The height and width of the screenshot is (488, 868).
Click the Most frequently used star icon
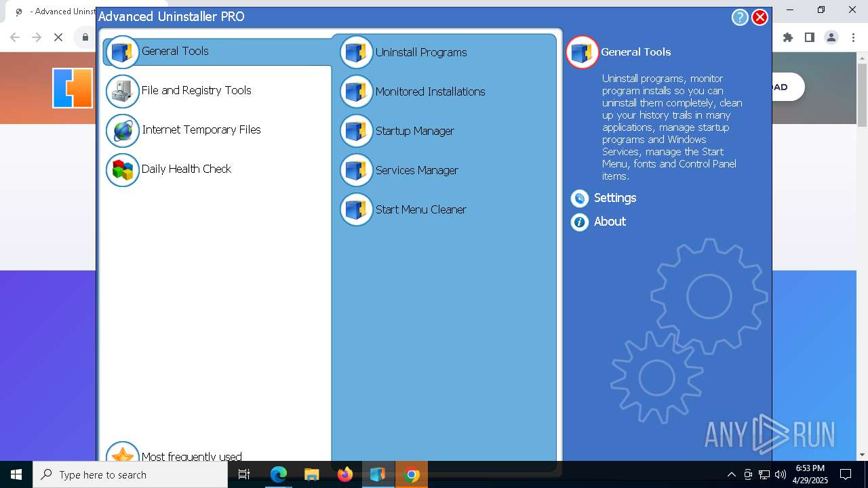point(123,452)
